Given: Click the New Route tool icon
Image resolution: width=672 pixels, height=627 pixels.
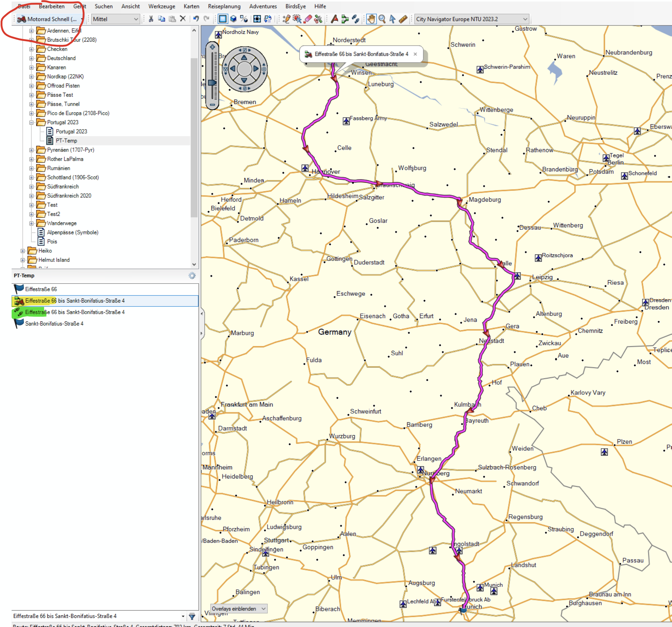Looking at the screenshot, I should [x=345, y=19].
